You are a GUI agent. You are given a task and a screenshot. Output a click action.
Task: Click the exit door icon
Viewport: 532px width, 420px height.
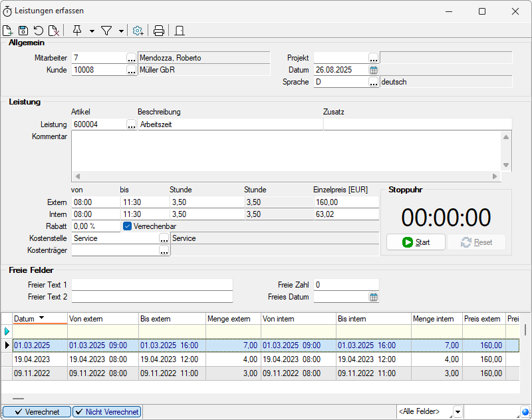pyautogui.click(x=180, y=31)
